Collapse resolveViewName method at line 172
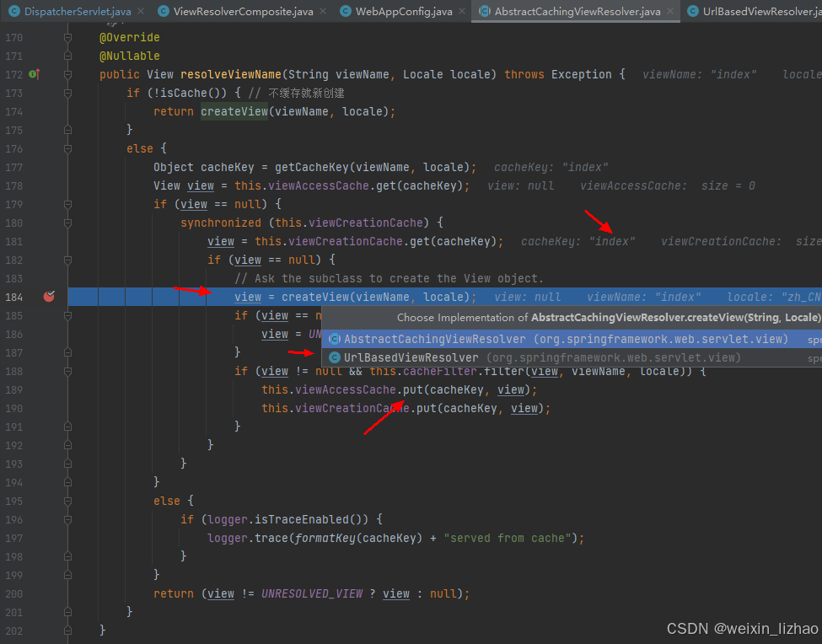This screenshot has height=644, width=822. point(67,74)
